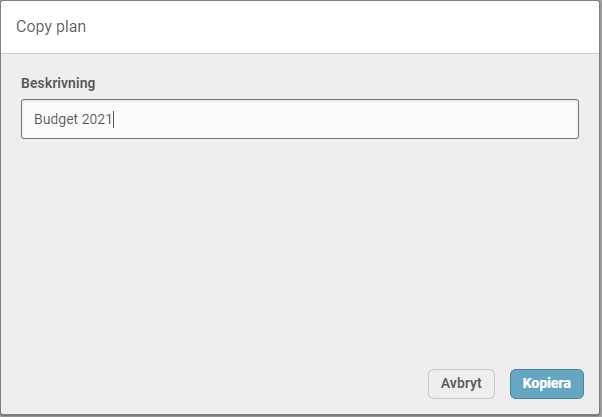Confirm copying the plan with Kopiera
The image size is (602, 417).
(x=546, y=384)
